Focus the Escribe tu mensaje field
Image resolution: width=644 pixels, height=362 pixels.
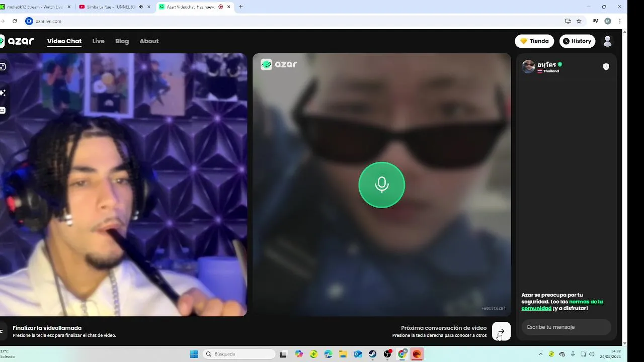click(566, 327)
